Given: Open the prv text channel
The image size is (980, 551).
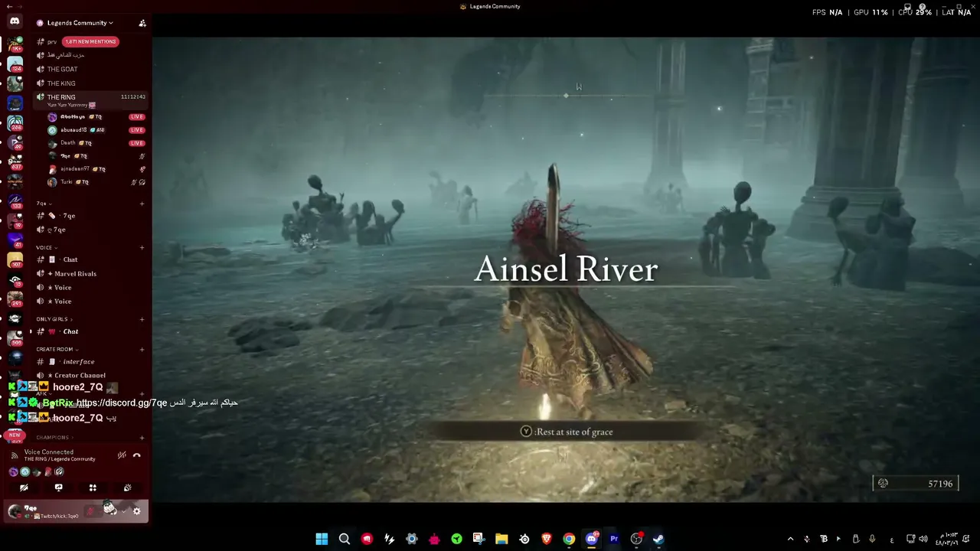Looking at the screenshot, I should [52, 41].
